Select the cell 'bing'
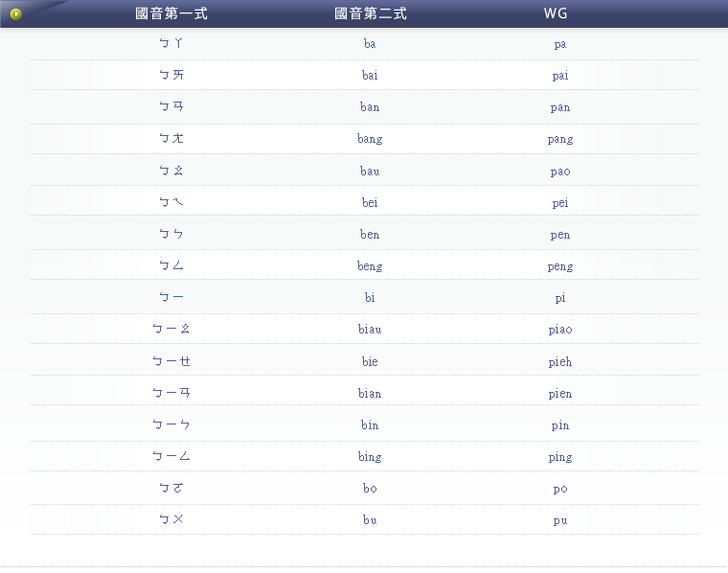Image resolution: width=728 pixels, height=573 pixels. (370, 457)
